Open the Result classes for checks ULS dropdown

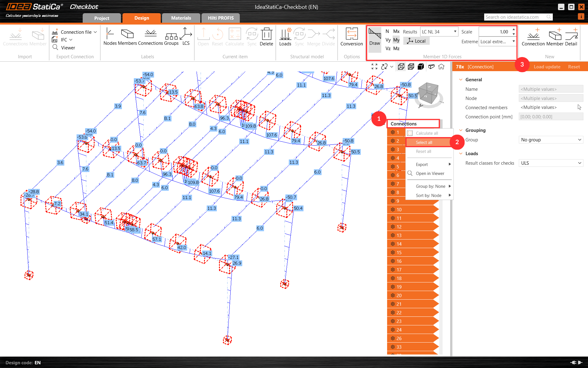(x=550, y=163)
